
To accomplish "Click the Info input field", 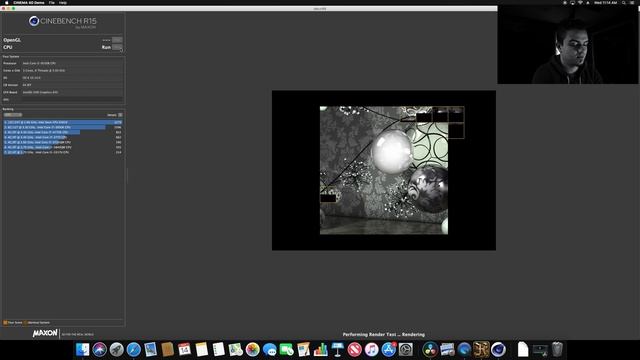I will (x=72, y=100).
